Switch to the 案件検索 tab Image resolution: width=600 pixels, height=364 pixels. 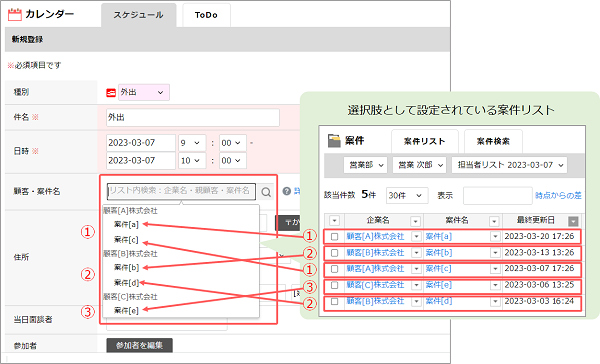coord(493,141)
